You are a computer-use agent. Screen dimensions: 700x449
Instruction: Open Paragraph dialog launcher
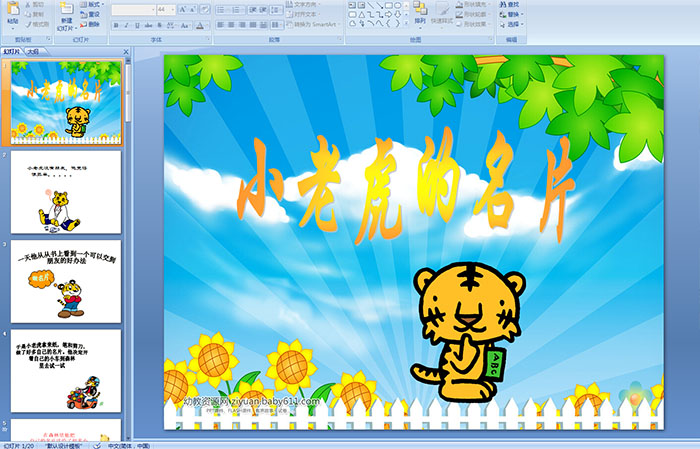[340, 39]
